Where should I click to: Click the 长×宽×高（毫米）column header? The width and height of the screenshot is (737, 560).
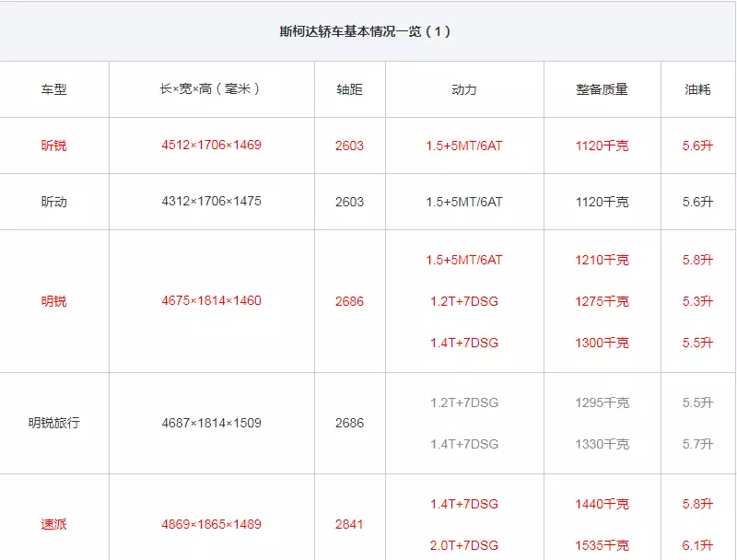point(211,88)
